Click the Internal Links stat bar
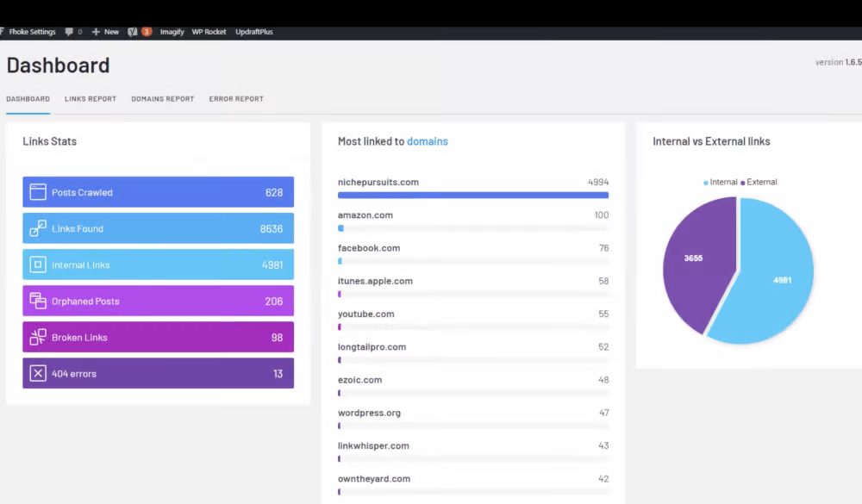Viewport: 862px width, 504px height. pyautogui.click(x=159, y=264)
